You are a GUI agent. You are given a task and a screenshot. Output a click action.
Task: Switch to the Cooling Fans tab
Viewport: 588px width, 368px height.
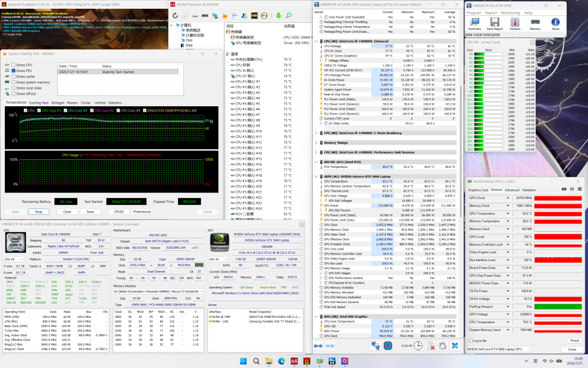39,102
